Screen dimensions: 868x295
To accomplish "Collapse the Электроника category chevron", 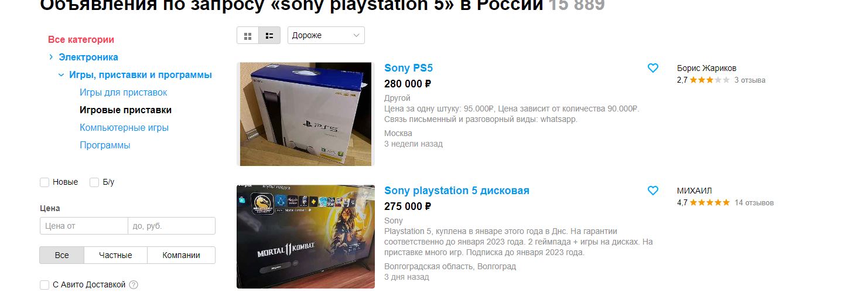I will (x=52, y=57).
